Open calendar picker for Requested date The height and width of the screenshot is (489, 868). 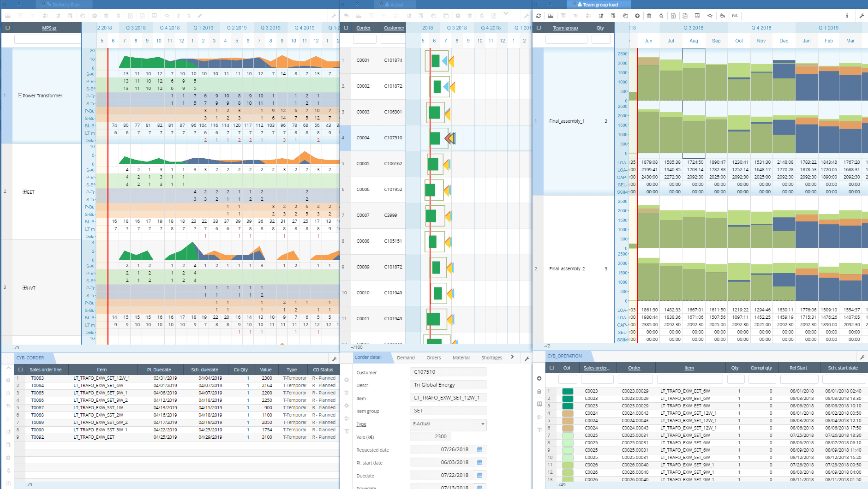[x=479, y=449]
